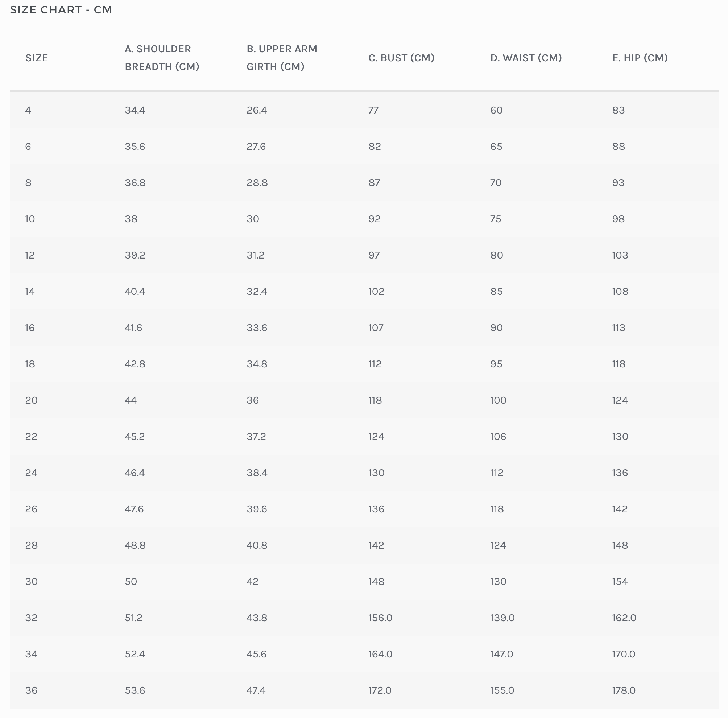
Task: Click the waist value 155.0 for size 36
Action: tap(502, 690)
